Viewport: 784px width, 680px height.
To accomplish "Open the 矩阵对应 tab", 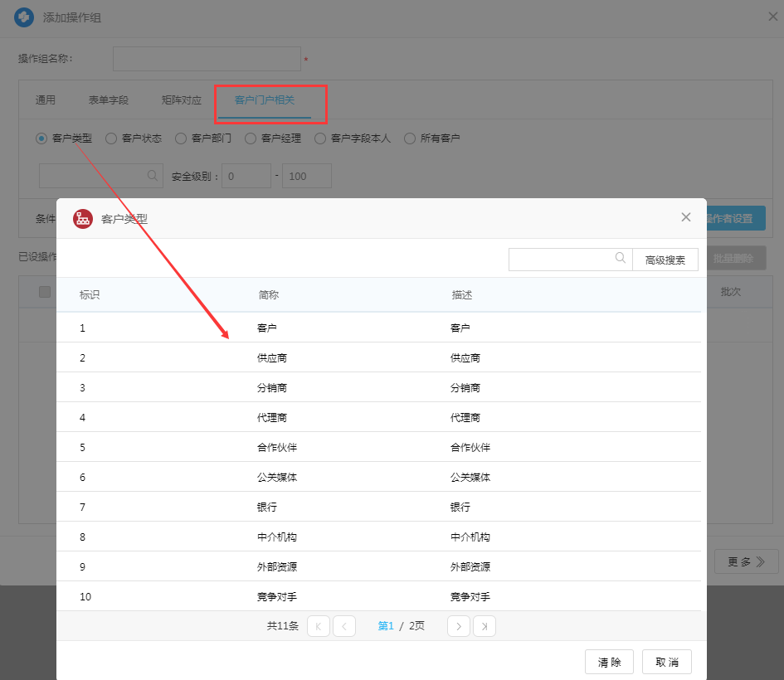I will (181, 100).
